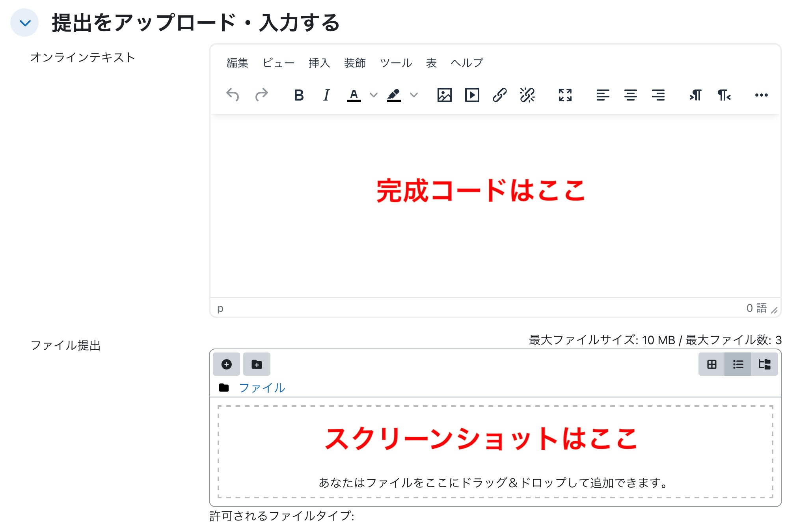Open the highlight color dropdown arrow
Image resolution: width=812 pixels, height=522 pixels.
413,95
